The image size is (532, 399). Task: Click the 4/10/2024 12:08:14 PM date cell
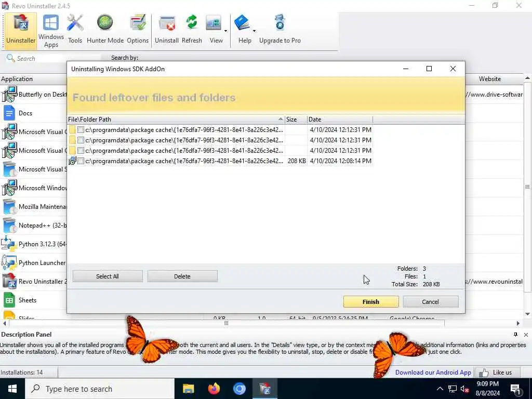(340, 161)
